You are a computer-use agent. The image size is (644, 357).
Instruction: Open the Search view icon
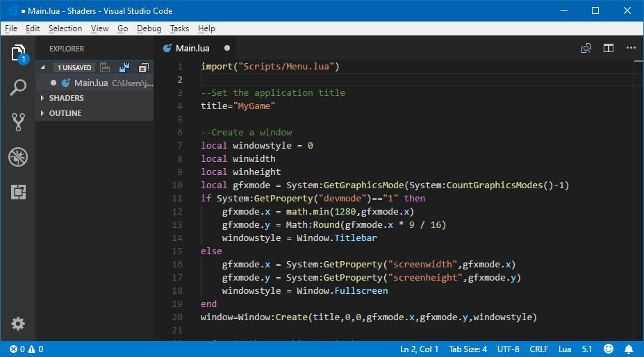(x=18, y=88)
